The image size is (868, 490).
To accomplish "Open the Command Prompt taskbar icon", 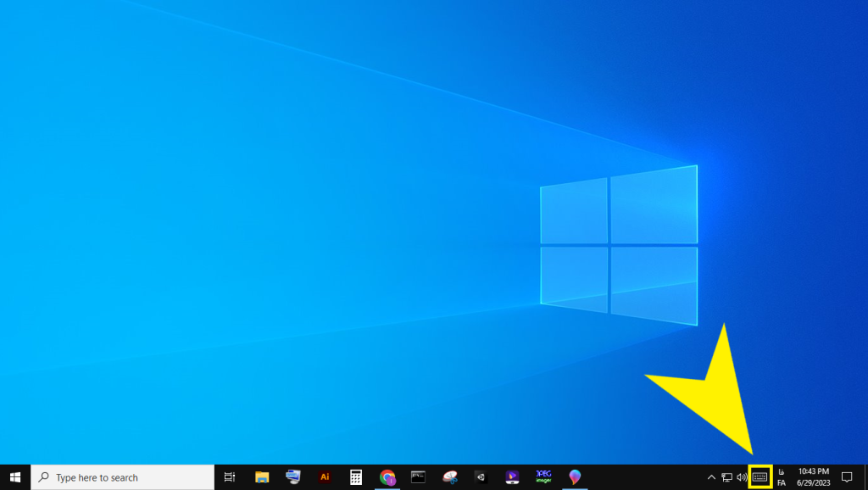I will click(418, 477).
